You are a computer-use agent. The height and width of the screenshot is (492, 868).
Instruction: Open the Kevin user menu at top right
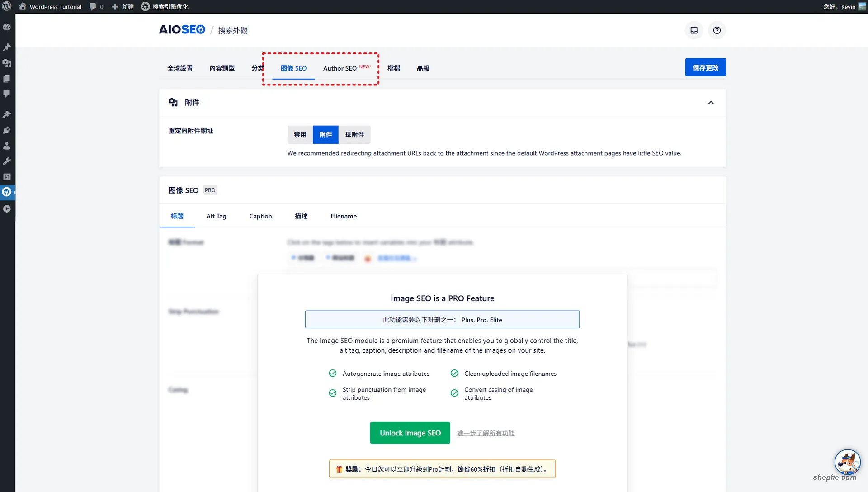pos(841,6)
